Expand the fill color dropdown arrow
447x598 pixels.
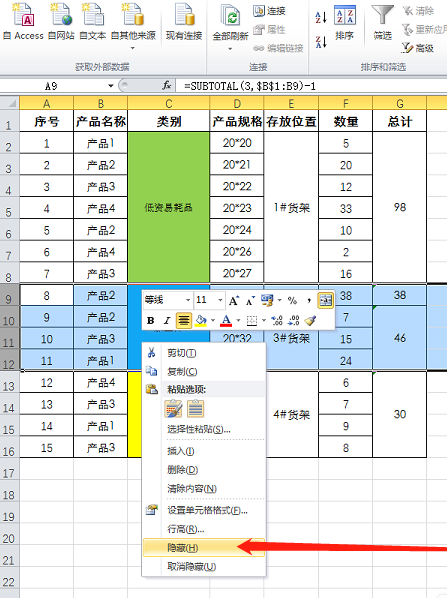pos(213,320)
